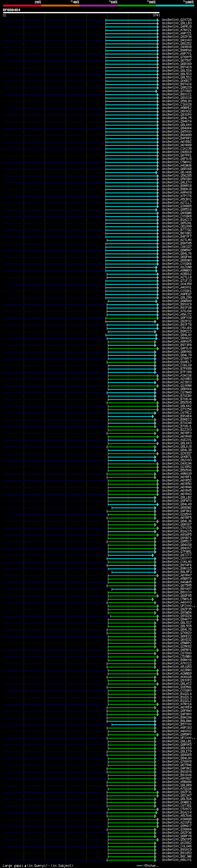This screenshot has width=197, height=868.
Task: Click the ~60% scale label
Action: pos(113,2)
